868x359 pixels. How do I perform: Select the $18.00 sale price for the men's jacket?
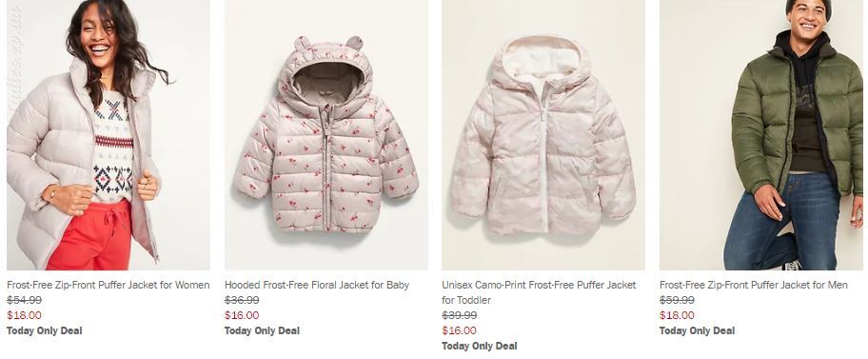coord(677,315)
